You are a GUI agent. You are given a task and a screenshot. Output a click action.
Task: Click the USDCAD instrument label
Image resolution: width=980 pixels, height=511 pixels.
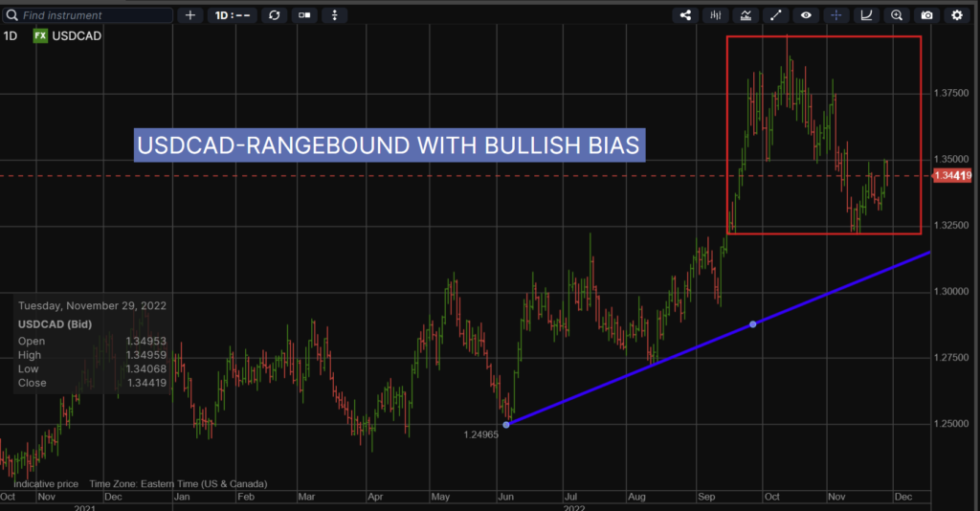(x=78, y=35)
